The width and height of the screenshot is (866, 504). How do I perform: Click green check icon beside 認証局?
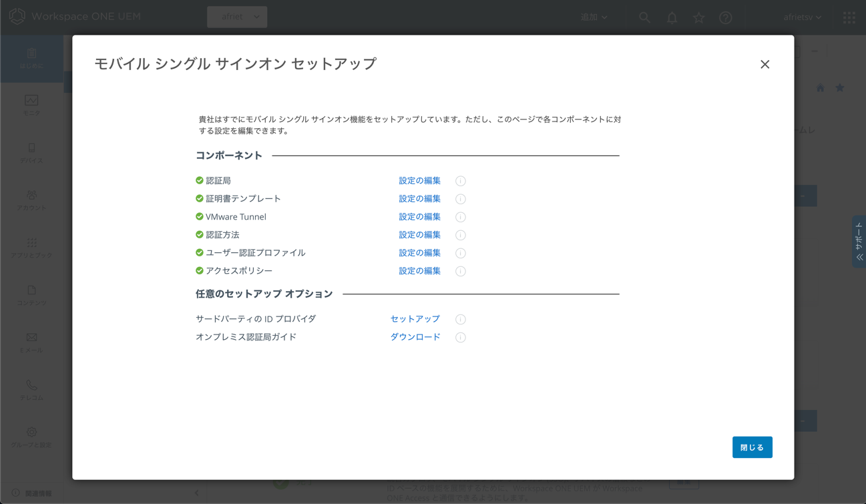[x=199, y=180]
